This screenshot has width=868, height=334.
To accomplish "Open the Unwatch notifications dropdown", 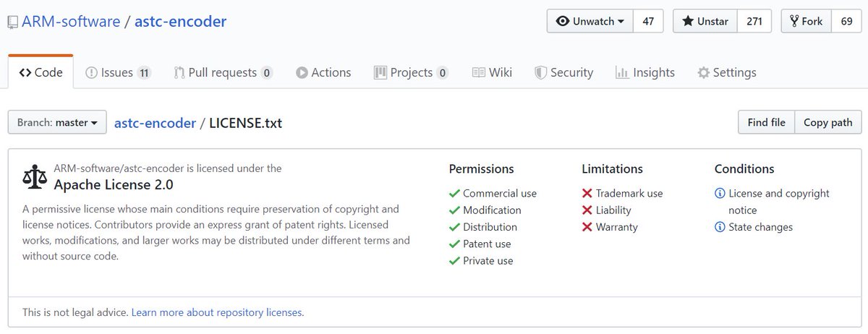I will (590, 21).
